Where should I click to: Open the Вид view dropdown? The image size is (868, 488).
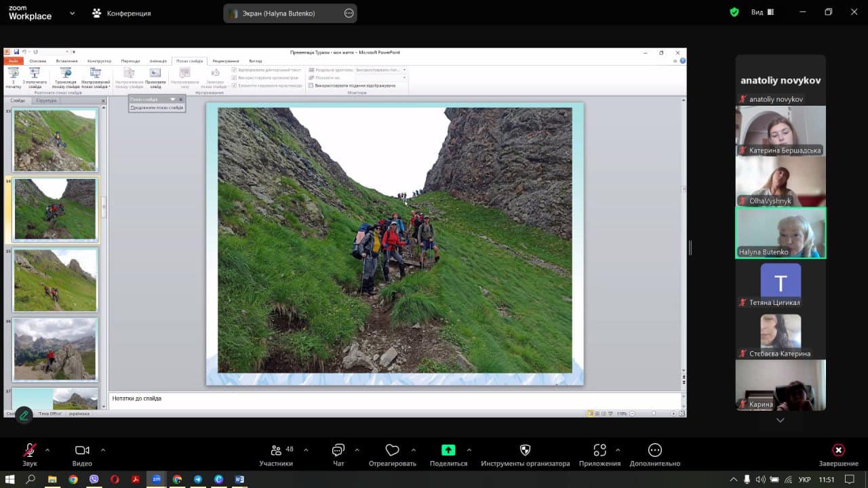(x=763, y=12)
